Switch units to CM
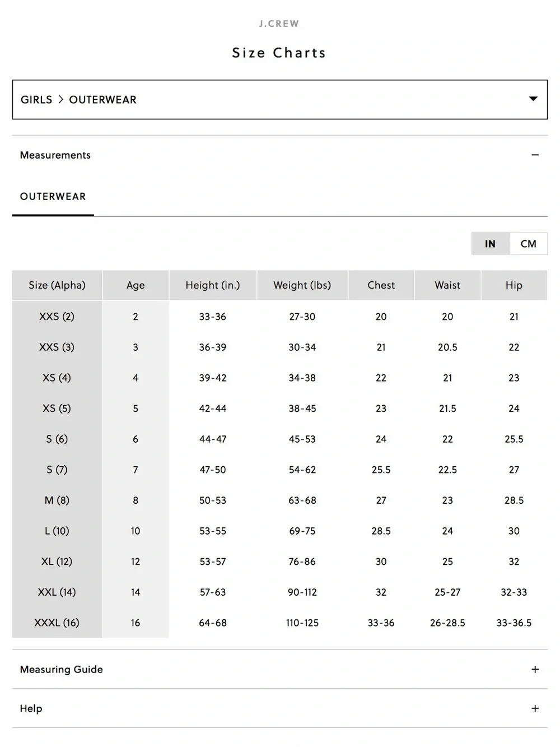 528,244
